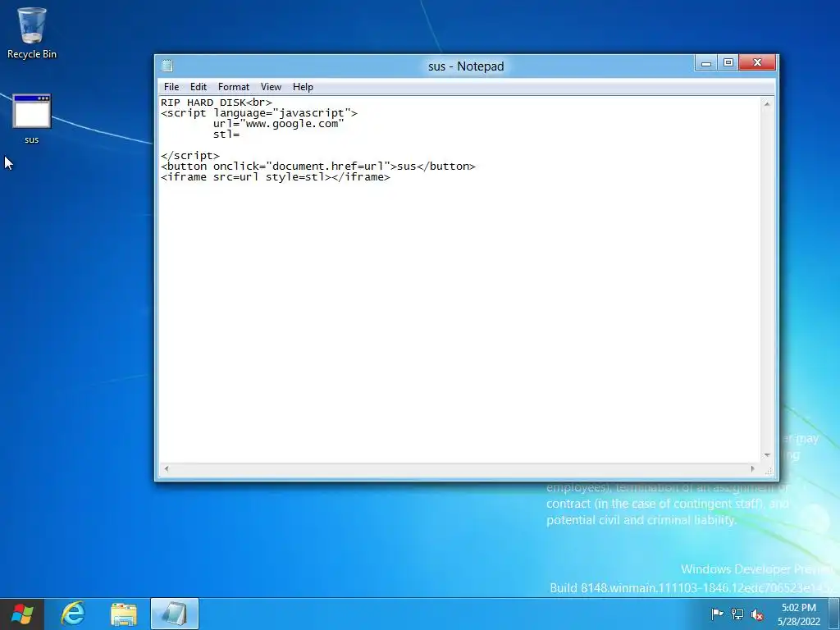Screen dimensions: 840x630
Task: Minimize the sus Notepad window
Action: (706, 62)
